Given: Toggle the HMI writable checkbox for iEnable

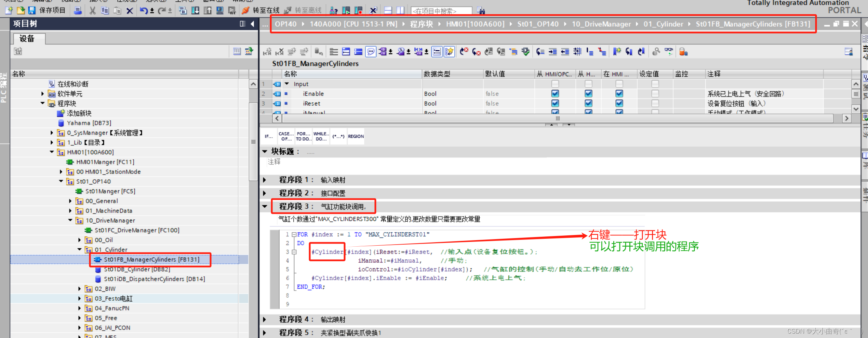Looking at the screenshot, I should (x=588, y=93).
